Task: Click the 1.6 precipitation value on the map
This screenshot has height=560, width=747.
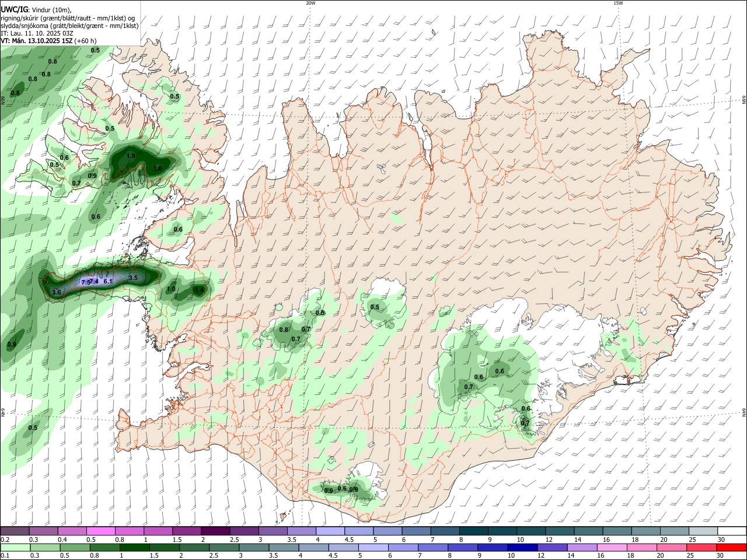Action: tap(158, 168)
